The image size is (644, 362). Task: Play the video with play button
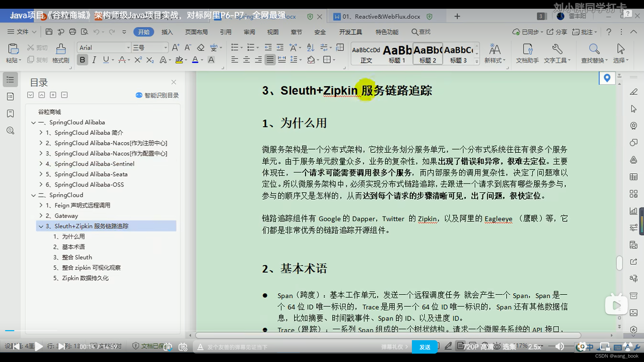coord(39,347)
